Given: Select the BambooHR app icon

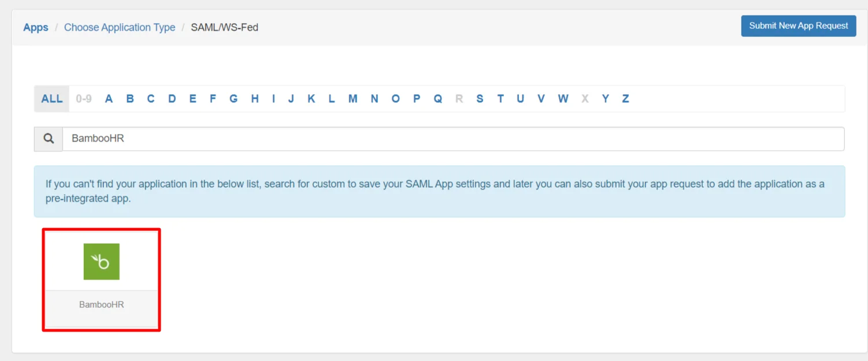Looking at the screenshot, I should pos(102,261).
